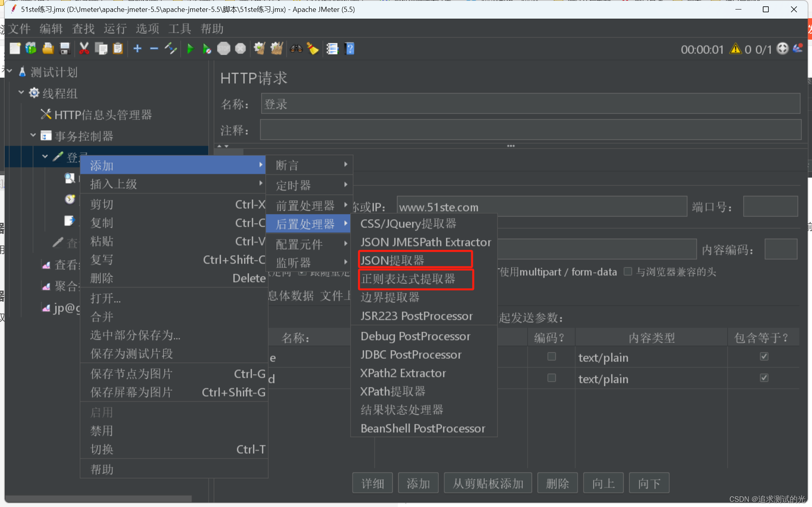Clear all results with double broom icon
This screenshot has height=507, width=812.
pyautogui.click(x=276, y=49)
